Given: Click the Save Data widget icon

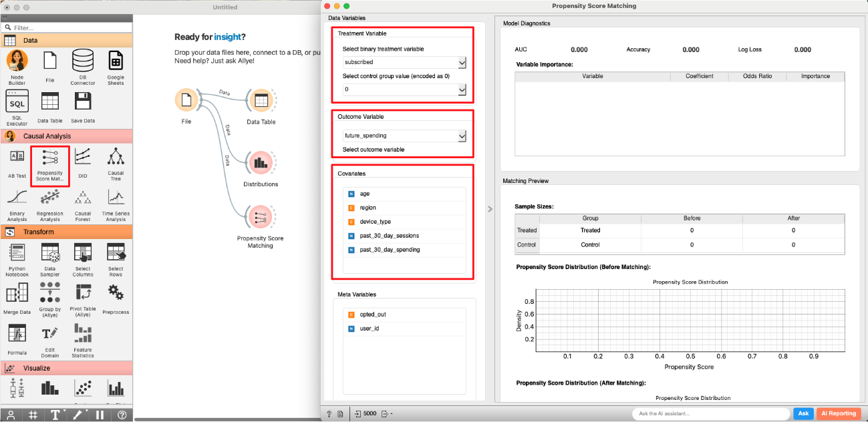Looking at the screenshot, I should click(83, 102).
